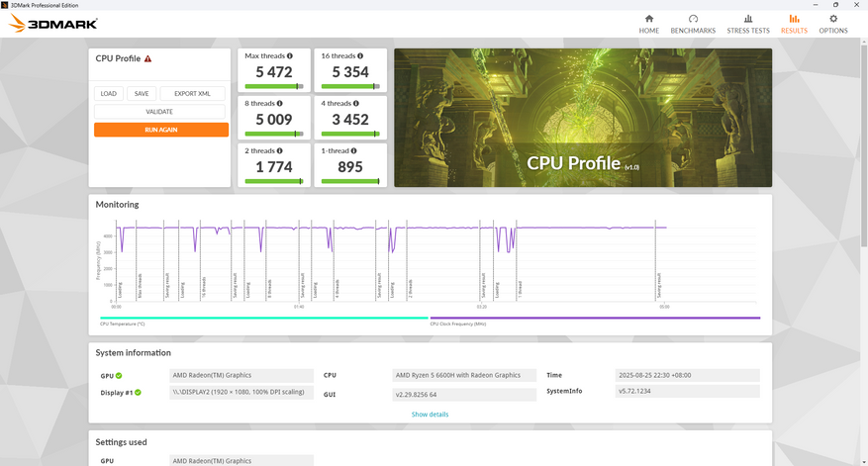Select the Results tab
The width and height of the screenshot is (868, 466).
[x=794, y=25]
